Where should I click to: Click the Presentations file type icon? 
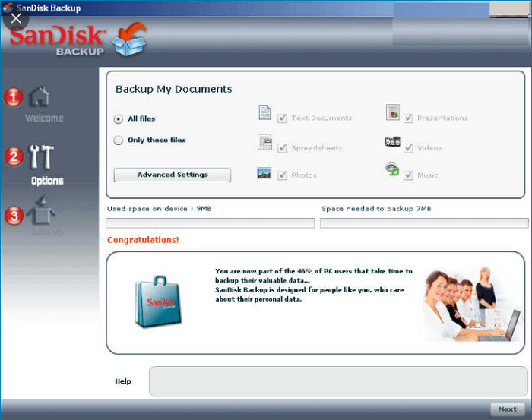pyautogui.click(x=392, y=112)
